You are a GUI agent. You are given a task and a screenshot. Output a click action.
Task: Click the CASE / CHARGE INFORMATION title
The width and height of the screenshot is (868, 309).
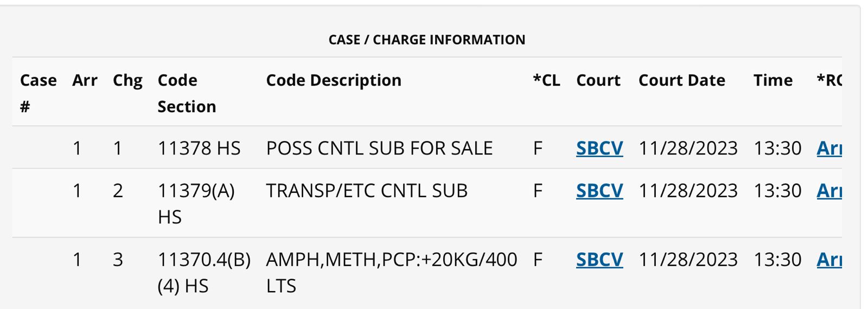pyautogui.click(x=427, y=40)
